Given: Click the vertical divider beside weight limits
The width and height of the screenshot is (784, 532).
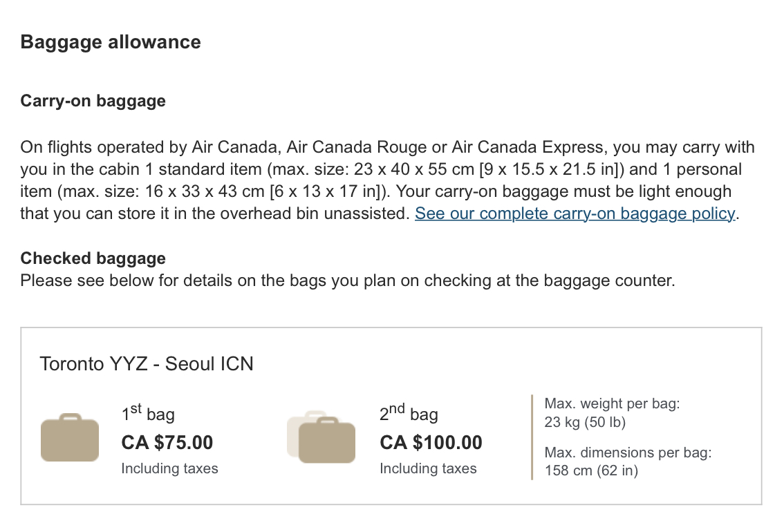Looking at the screenshot, I should coord(532,437).
